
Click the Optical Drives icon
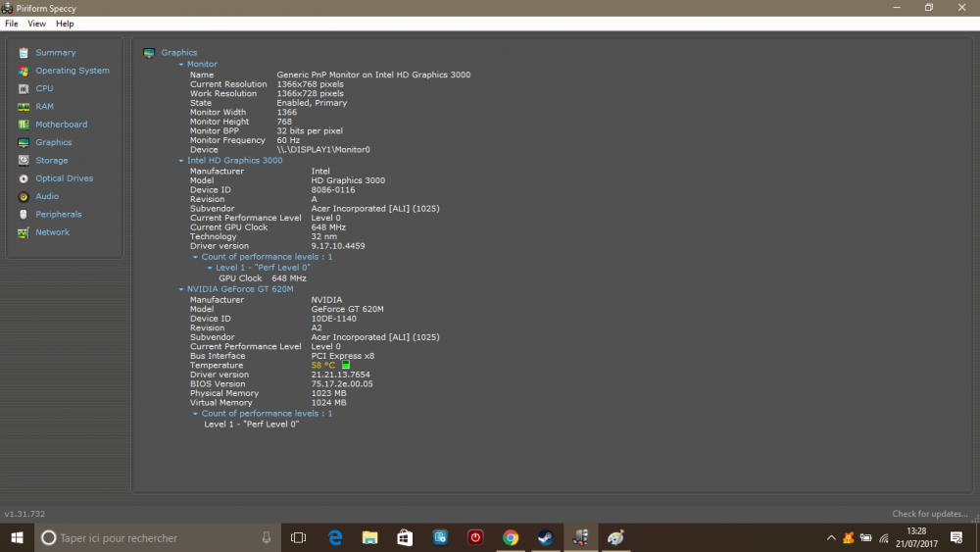click(24, 178)
